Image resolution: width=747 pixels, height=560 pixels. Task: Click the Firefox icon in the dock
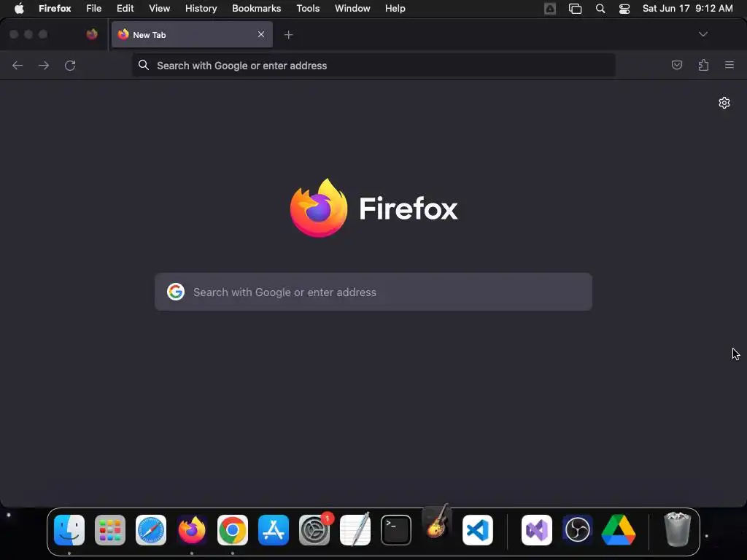(192, 530)
